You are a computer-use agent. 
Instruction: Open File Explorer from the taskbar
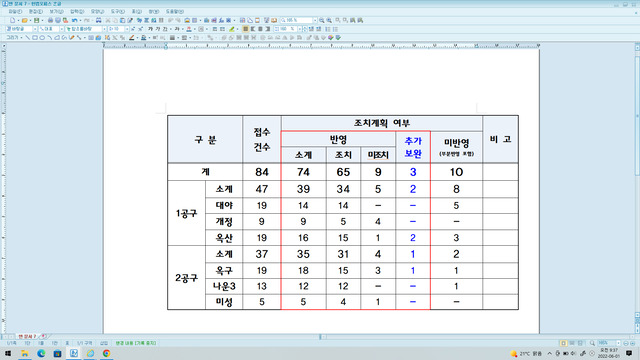pyautogui.click(x=24, y=353)
